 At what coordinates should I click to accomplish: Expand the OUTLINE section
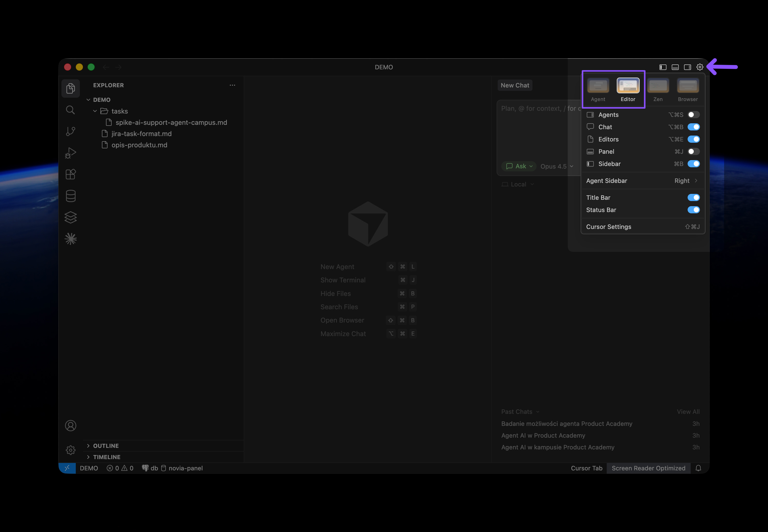106,446
